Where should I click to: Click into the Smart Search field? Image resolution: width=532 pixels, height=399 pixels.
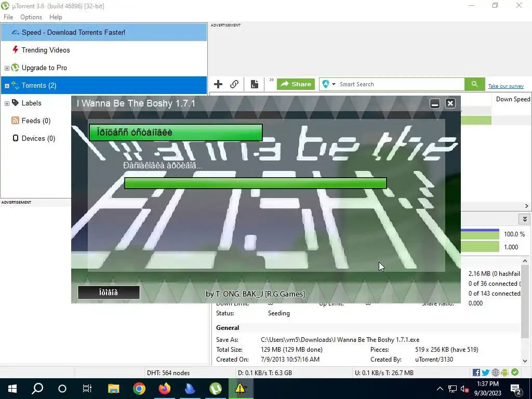[401, 84]
